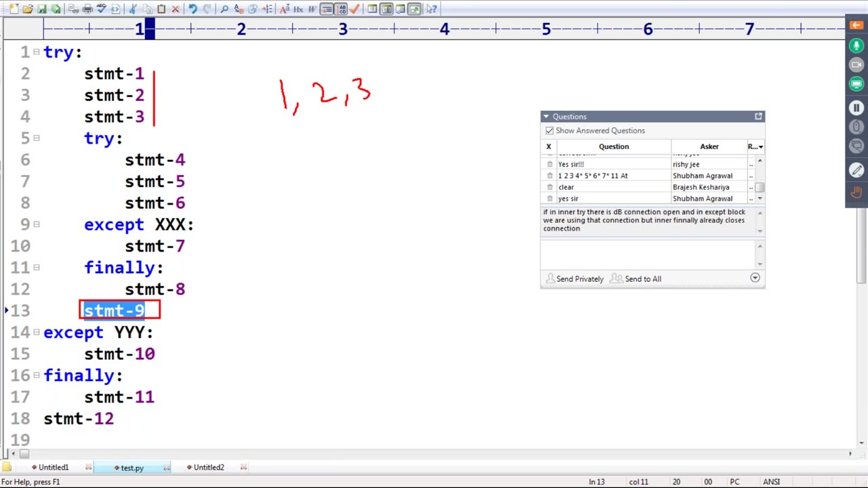Paste with the clipboard toolbar icon
The image size is (868, 488).
click(x=161, y=9)
